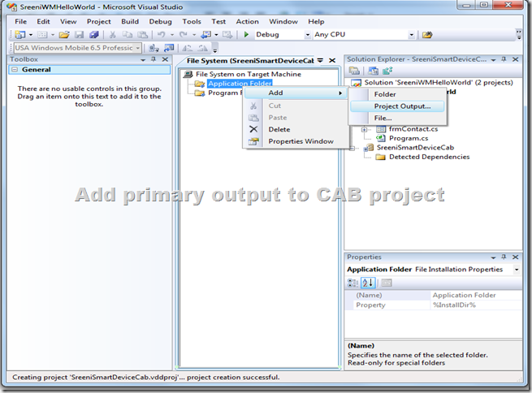532x393 pixels.
Task: Choose File... in Add submenu
Action: pos(397,119)
